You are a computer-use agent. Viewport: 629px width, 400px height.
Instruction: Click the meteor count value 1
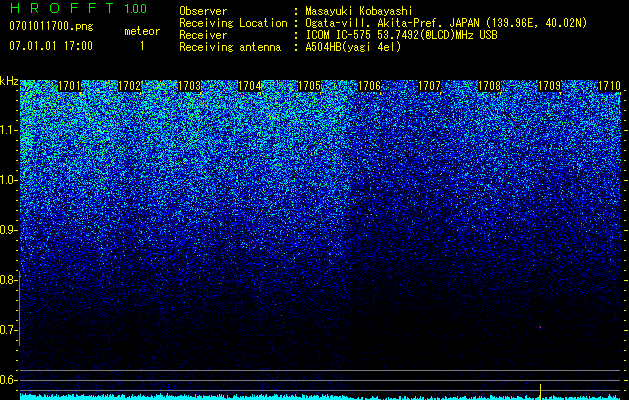(x=142, y=46)
